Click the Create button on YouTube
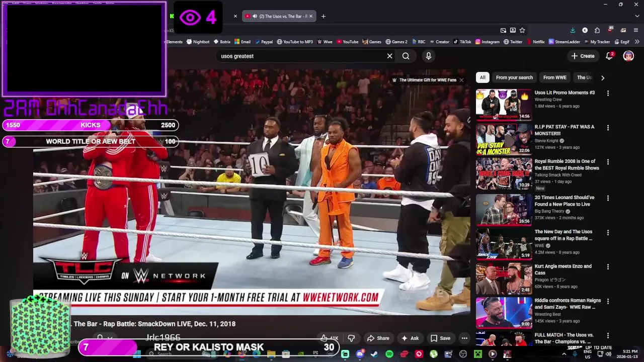This screenshot has width=644, height=362. pyautogui.click(x=583, y=56)
